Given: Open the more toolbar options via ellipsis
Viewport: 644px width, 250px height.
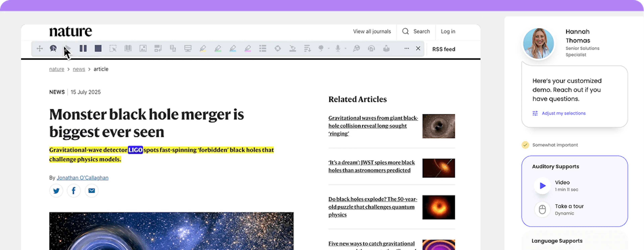Looking at the screenshot, I should tap(407, 48).
